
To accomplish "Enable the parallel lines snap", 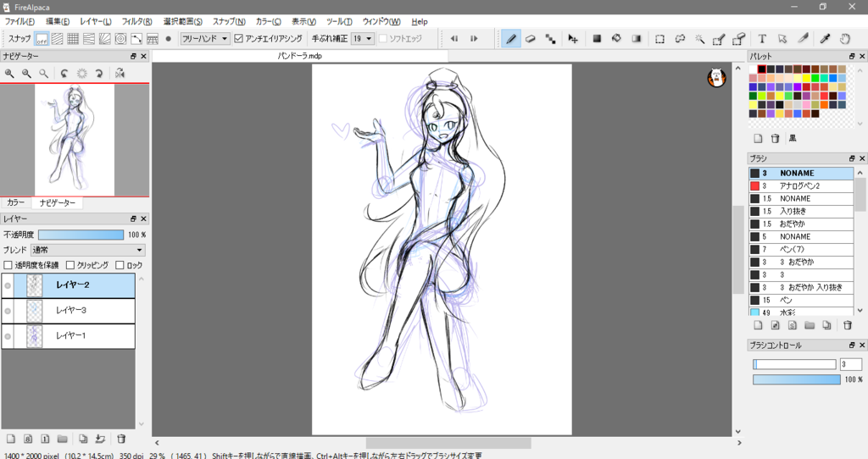I will [57, 39].
